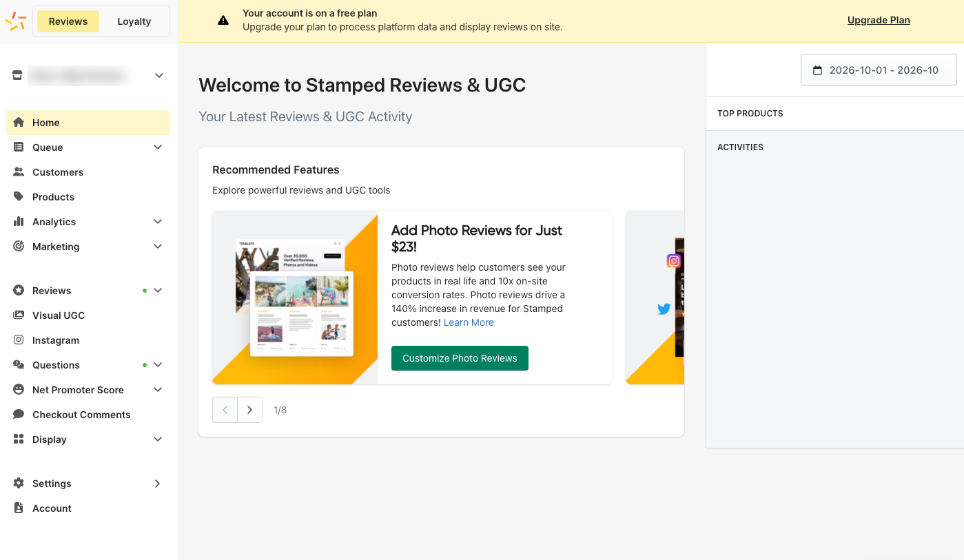Open the date range picker field

(x=879, y=70)
